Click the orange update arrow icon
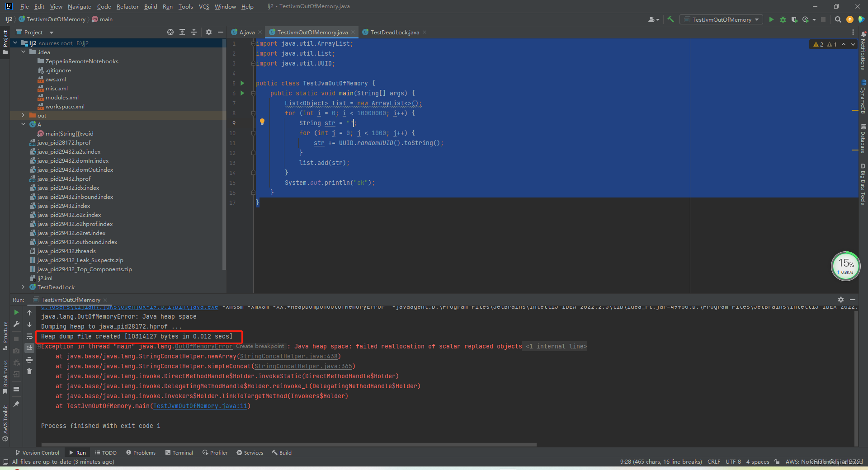868x470 pixels. [x=849, y=19]
